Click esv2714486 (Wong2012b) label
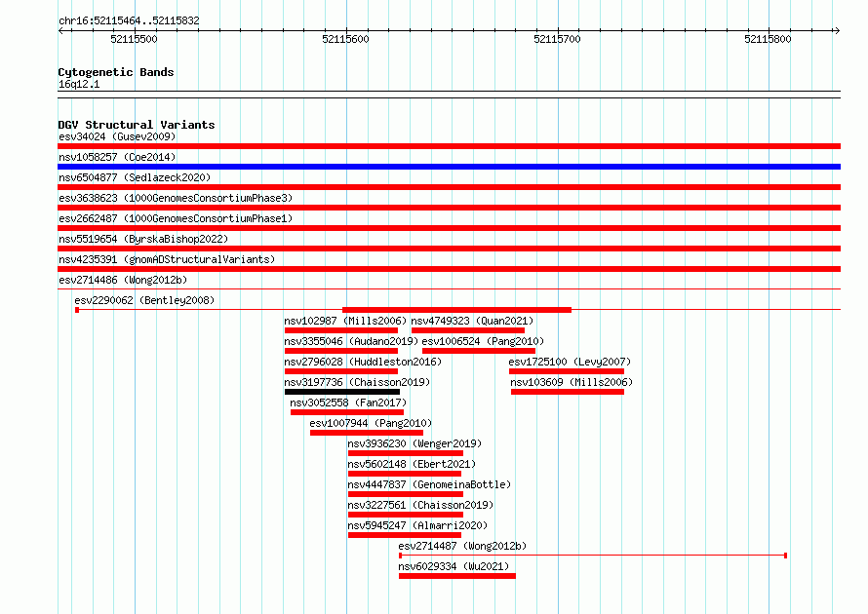The height and width of the screenshot is (614, 868). [123, 280]
